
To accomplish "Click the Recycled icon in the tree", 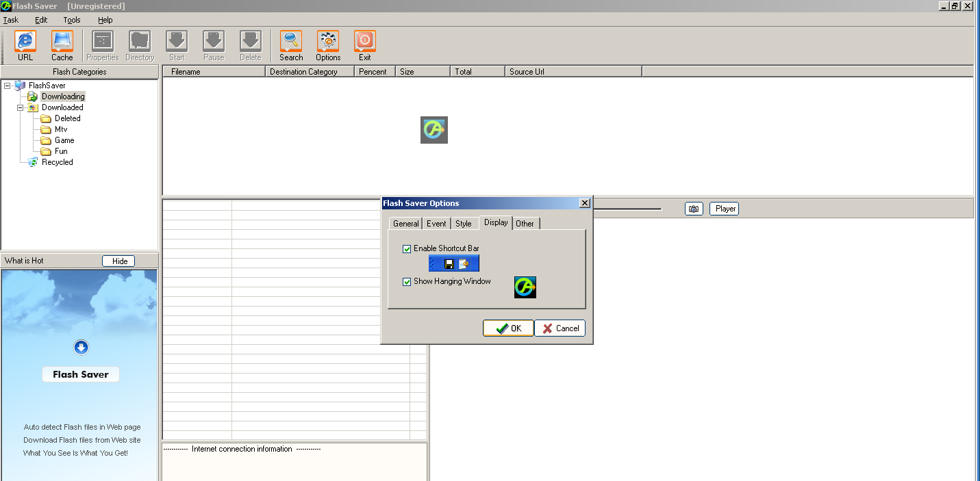I will (33, 162).
